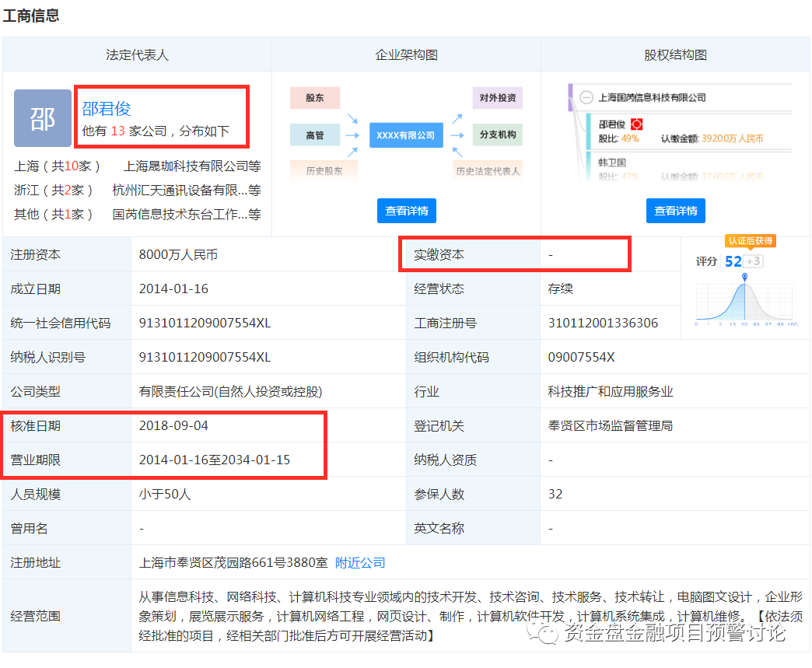Open the 附近公司 link
This screenshot has height=668, width=812.
click(x=360, y=562)
